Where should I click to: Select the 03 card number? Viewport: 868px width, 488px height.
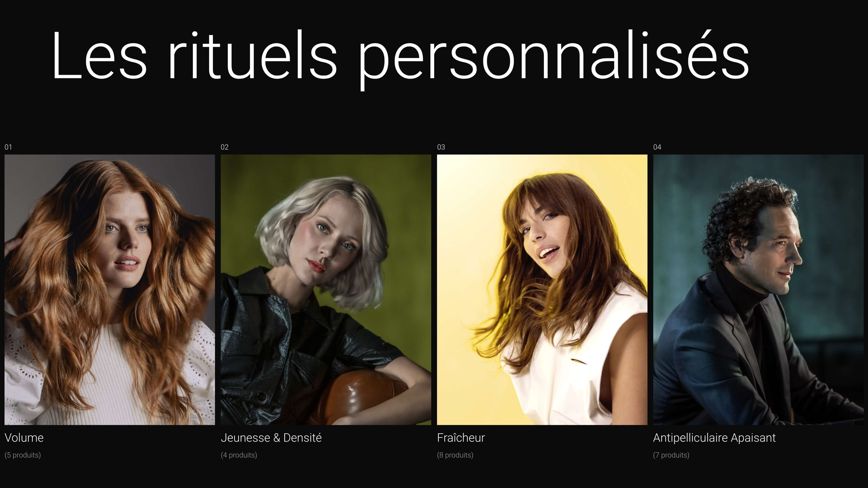point(441,147)
